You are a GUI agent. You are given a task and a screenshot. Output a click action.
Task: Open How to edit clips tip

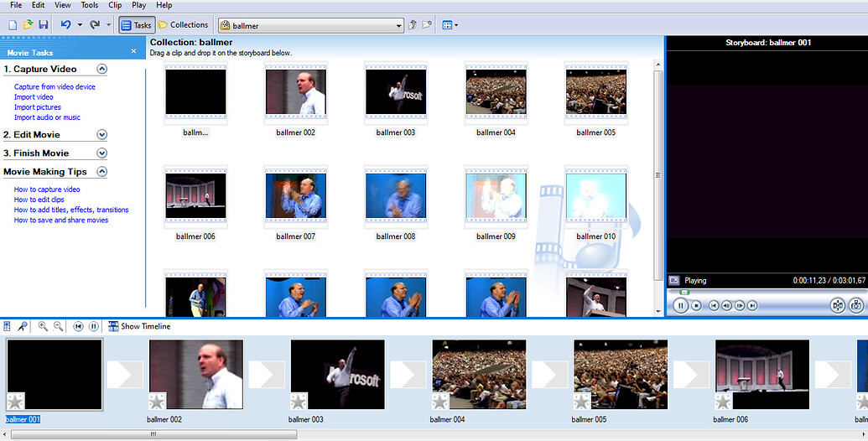(x=39, y=200)
